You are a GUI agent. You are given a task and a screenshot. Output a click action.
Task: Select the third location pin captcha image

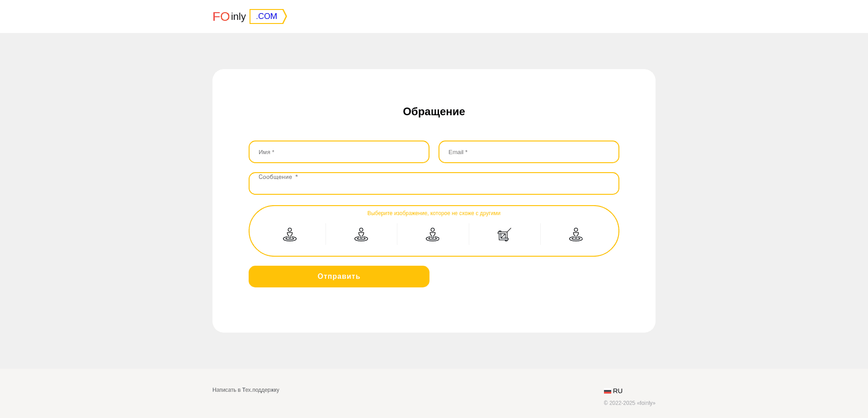coord(433,234)
